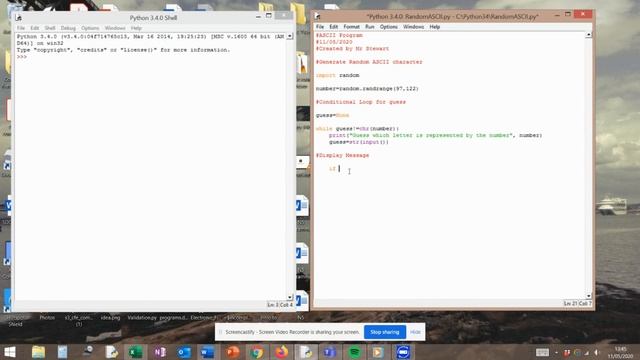Click the 'while guess!=chr(number):' line
Viewport: 640px width, 360px height.
[357, 129]
